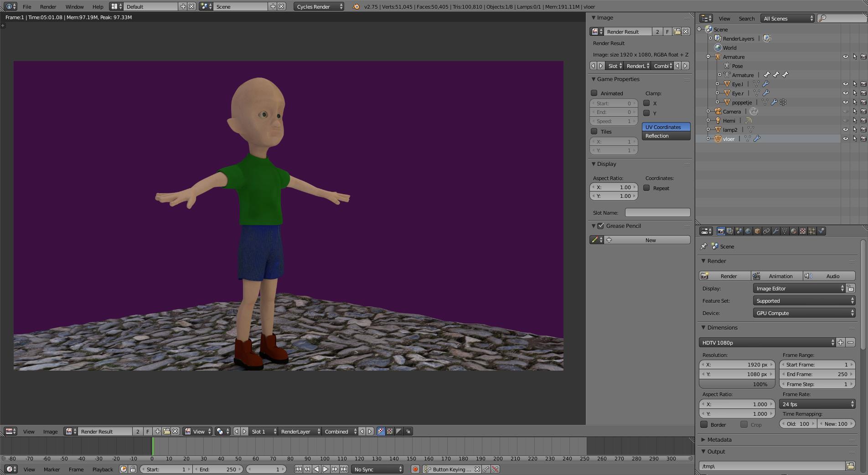Open image file via folder icon in image editor header
Screen dimensions: 868x475
[166, 432]
